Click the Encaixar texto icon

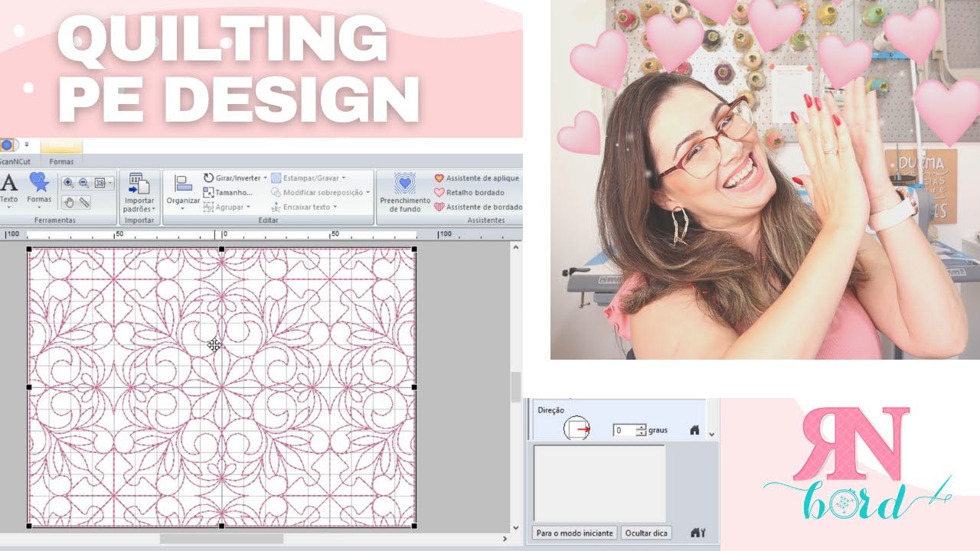[x=276, y=207]
